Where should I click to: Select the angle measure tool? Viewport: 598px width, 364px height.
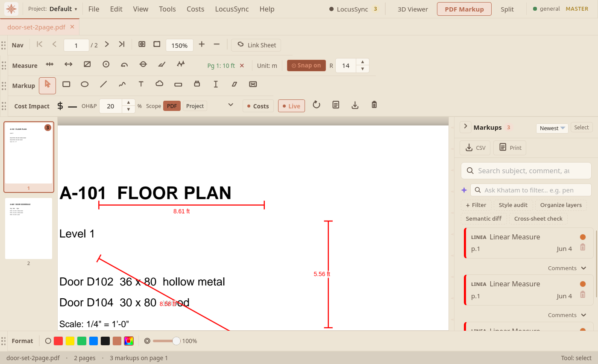pos(162,64)
